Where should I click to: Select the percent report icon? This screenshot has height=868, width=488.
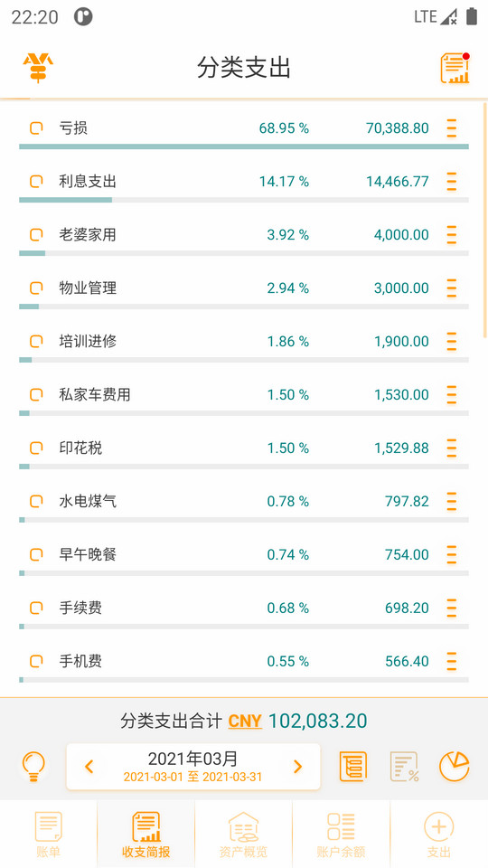click(x=404, y=767)
